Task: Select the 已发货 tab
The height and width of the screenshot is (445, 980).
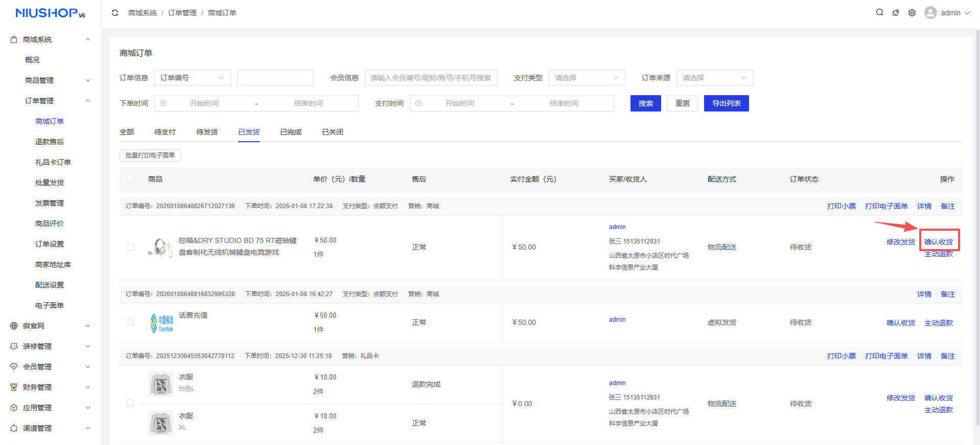Action: point(249,132)
